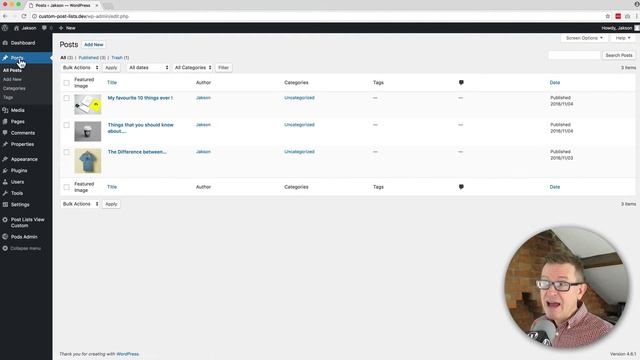
Task: Click the Tools wrench icon
Action: click(5, 193)
